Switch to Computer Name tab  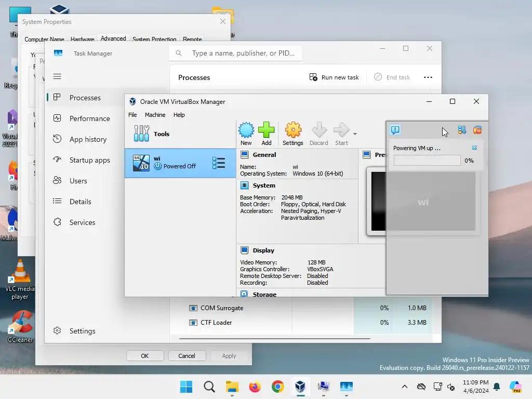[44, 39]
